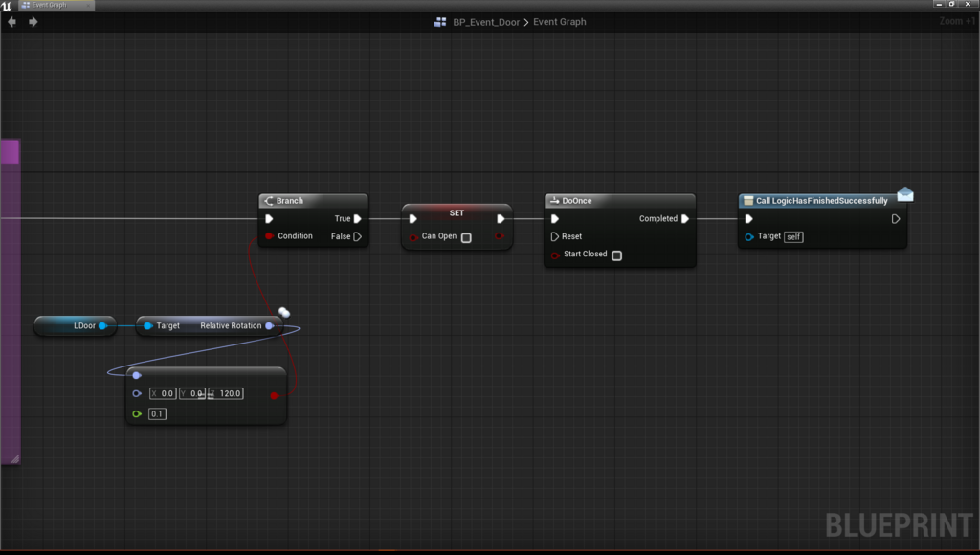Click the Branch True output pin
The image size is (980, 555).
(358, 219)
